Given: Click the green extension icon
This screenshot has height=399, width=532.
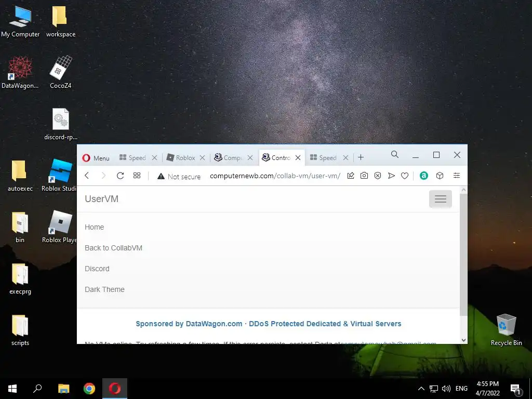Looking at the screenshot, I should coord(424,176).
